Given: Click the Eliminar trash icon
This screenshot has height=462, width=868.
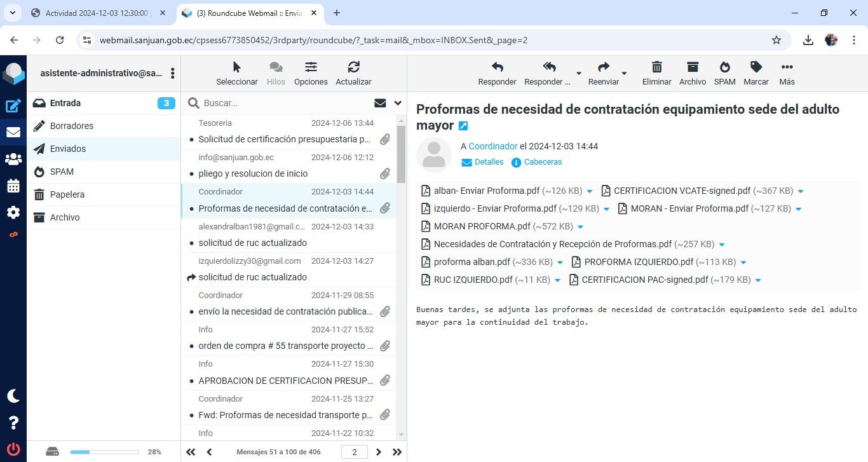Looking at the screenshot, I should [656, 73].
